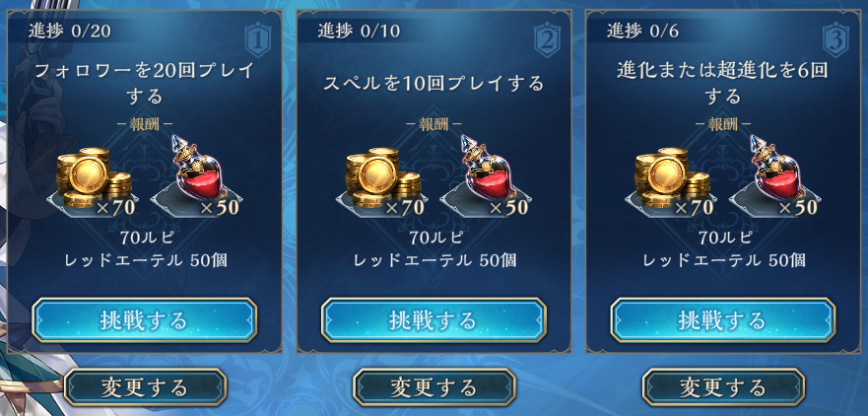Click the 進化または超進化を6回する mission text
This screenshot has width=868, height=416.
click(723, 84)
